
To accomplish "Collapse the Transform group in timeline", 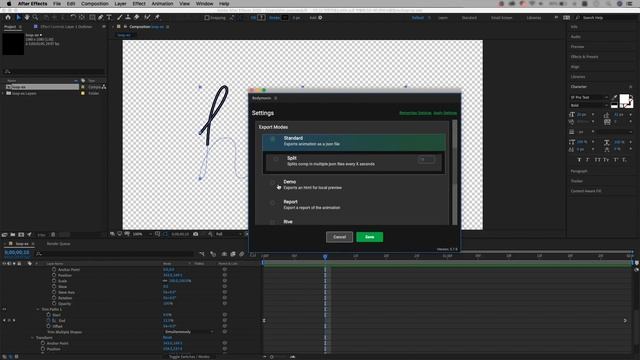I will point(32,338).
